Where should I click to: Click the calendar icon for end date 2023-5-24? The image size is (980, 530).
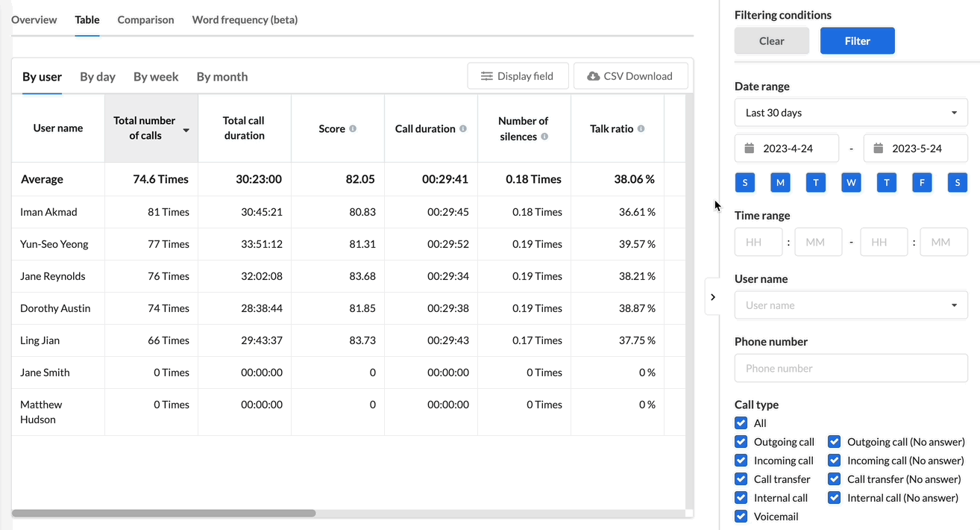coord(879,149)
